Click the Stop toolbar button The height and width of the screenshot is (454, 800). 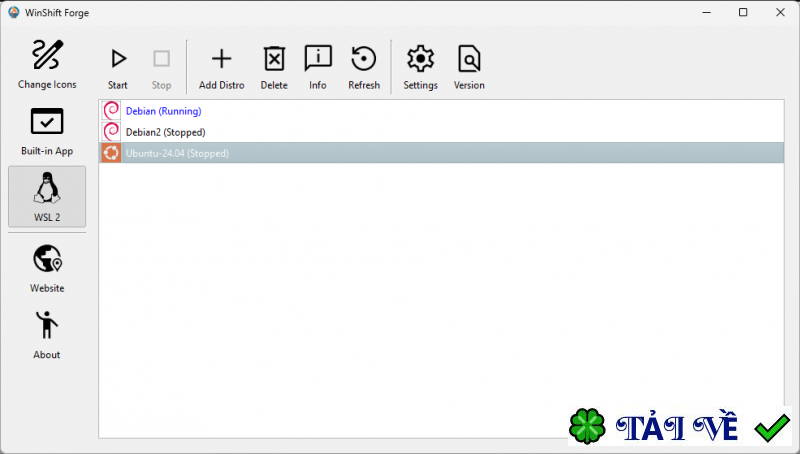coord(161,67)
